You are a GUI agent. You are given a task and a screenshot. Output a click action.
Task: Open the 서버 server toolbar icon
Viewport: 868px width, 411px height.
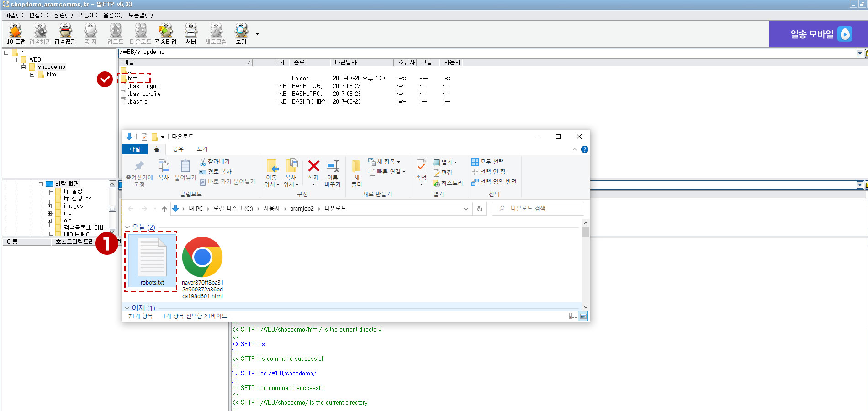[x=191, y=34]
